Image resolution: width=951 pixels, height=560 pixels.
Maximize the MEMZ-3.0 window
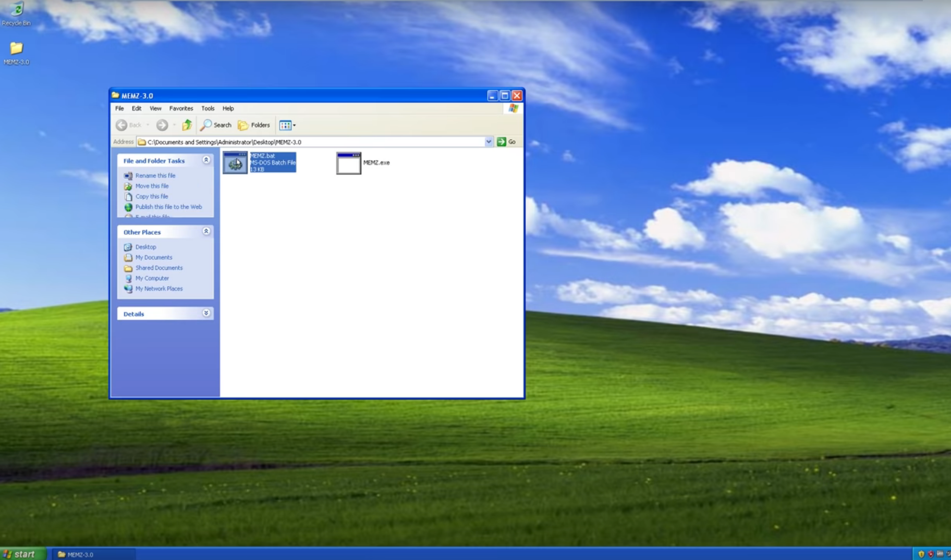pos(505,96)
